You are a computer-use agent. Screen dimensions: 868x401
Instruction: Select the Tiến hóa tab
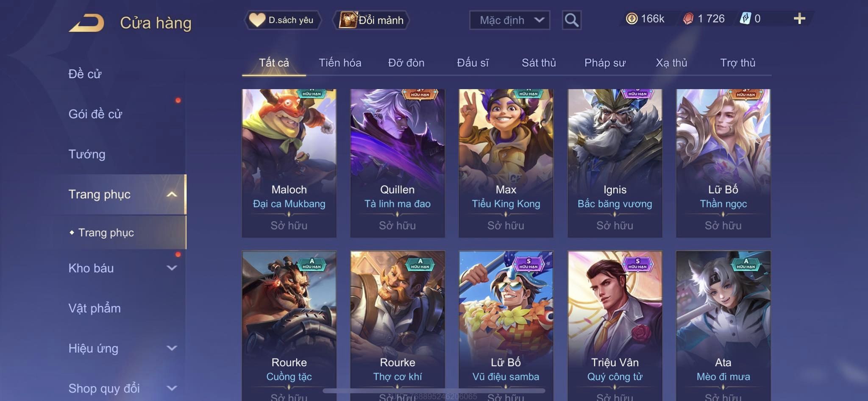point(340,63)
